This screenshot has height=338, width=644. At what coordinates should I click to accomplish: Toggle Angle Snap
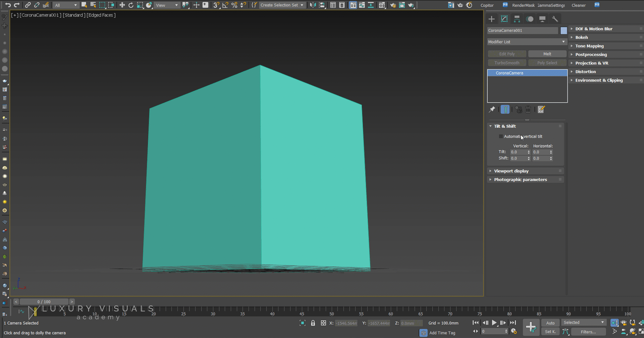click(225, 5)
